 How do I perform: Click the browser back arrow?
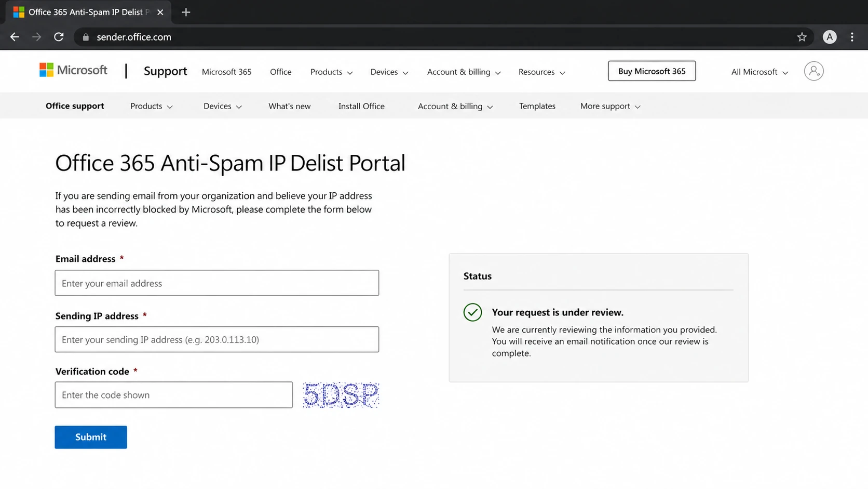tap(15, 37)
